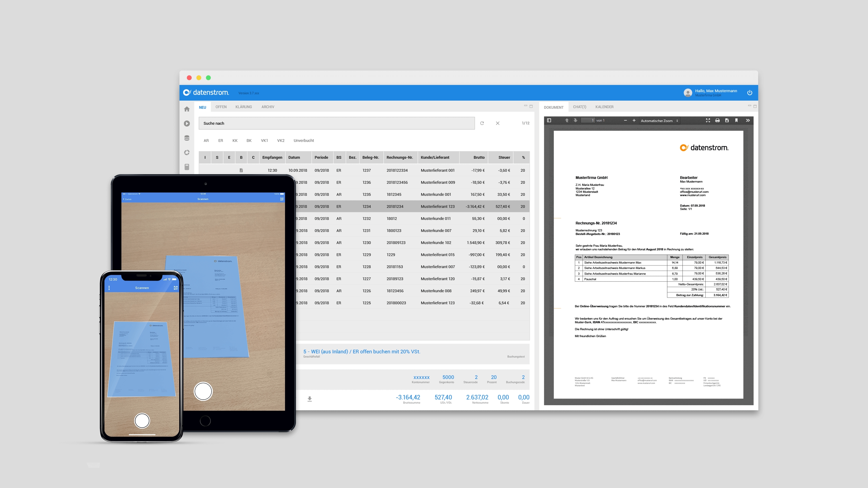Select the Unverbucht filter
Viewport: 868px width, 488px height.
tap(303, 141)
